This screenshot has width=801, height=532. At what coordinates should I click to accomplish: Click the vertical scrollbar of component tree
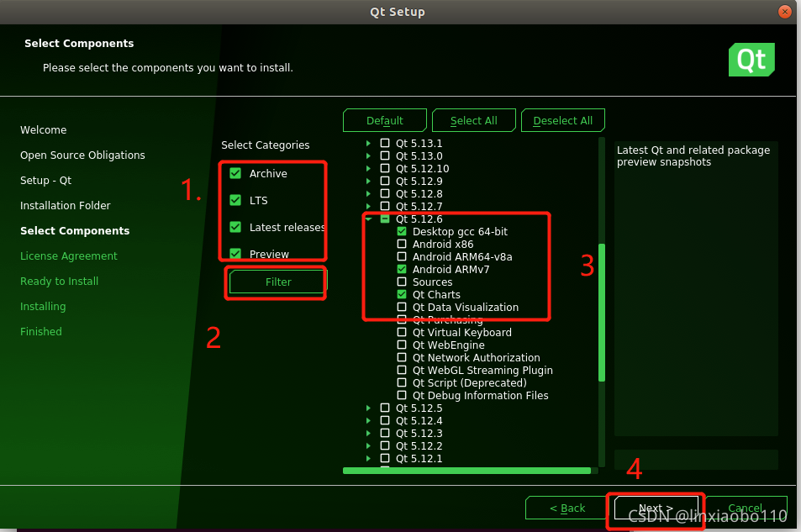602,313
